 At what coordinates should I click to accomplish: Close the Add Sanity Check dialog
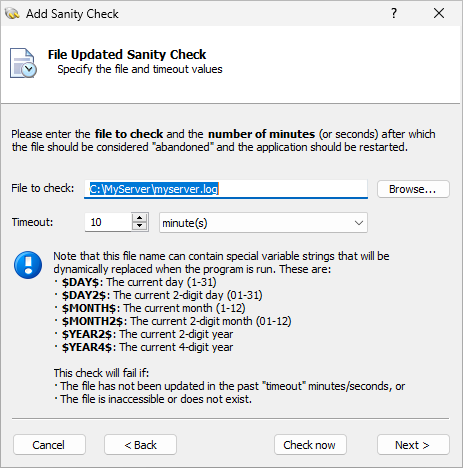[439, 13]
